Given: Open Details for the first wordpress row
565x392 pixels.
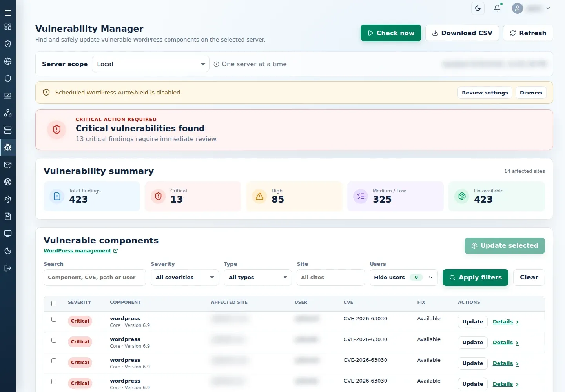Looking at the screenshot, I should click(x=506, y=322).
